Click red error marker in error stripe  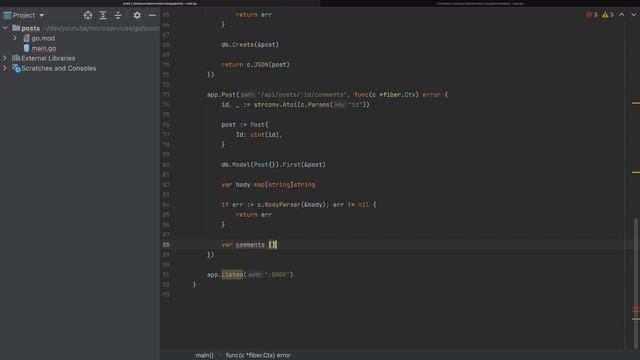pyautogui.click(x=636, y=309)
